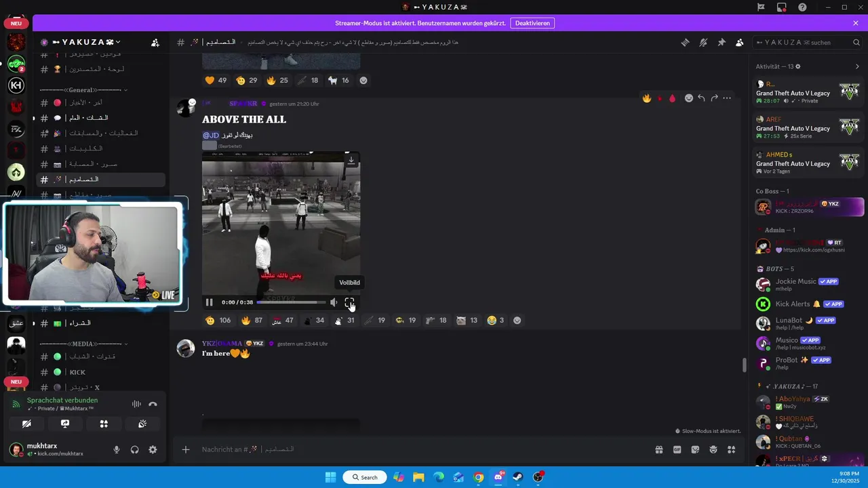Mute the microphone in user panel
The image size is (868, 488).
click(x=117, y=449)
